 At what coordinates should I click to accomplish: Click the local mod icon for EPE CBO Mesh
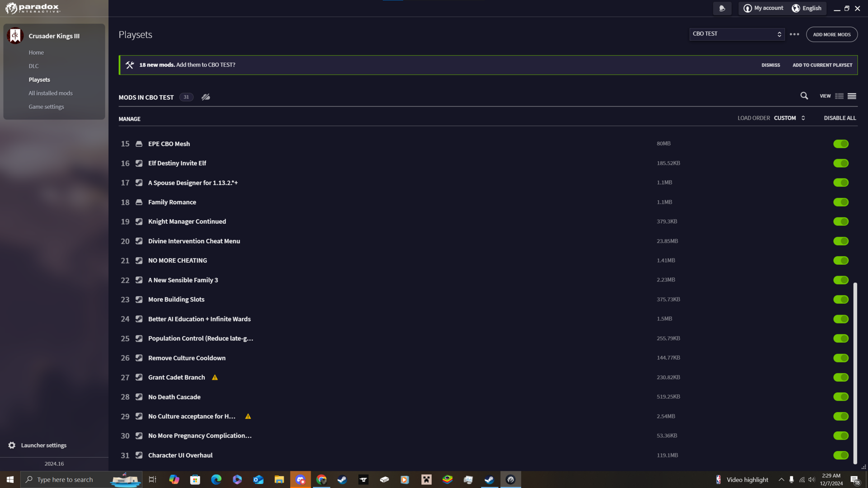point(139,144)
